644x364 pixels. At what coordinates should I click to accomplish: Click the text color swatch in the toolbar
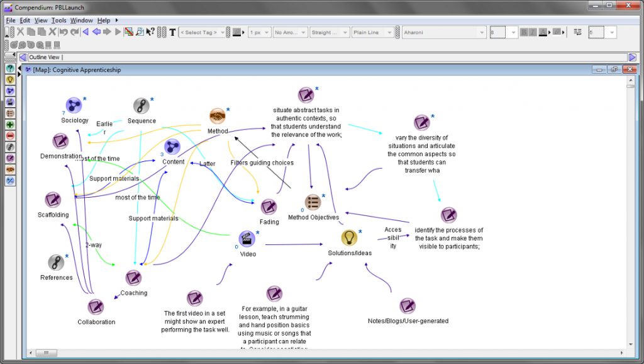[543, 32]
